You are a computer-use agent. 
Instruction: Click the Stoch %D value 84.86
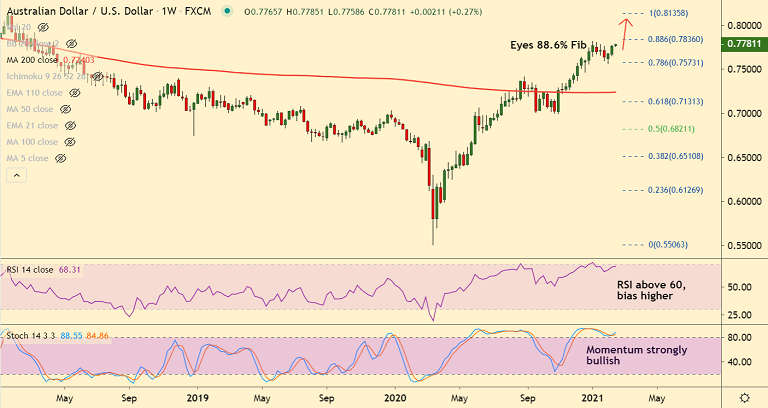click(x=97, y=336)
